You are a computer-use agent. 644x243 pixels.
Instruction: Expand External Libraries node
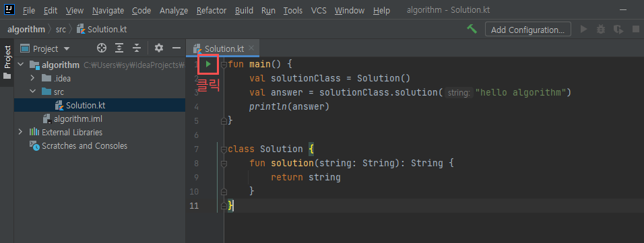(21, 132)
